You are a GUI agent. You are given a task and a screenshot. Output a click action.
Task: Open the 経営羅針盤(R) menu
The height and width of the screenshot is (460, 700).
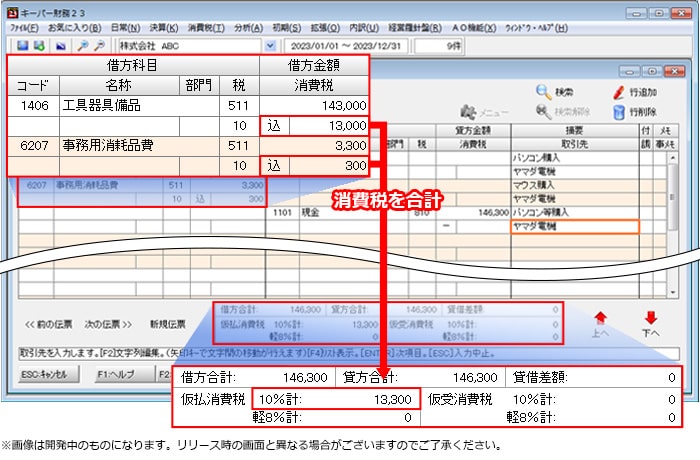(x=415, y=28)
